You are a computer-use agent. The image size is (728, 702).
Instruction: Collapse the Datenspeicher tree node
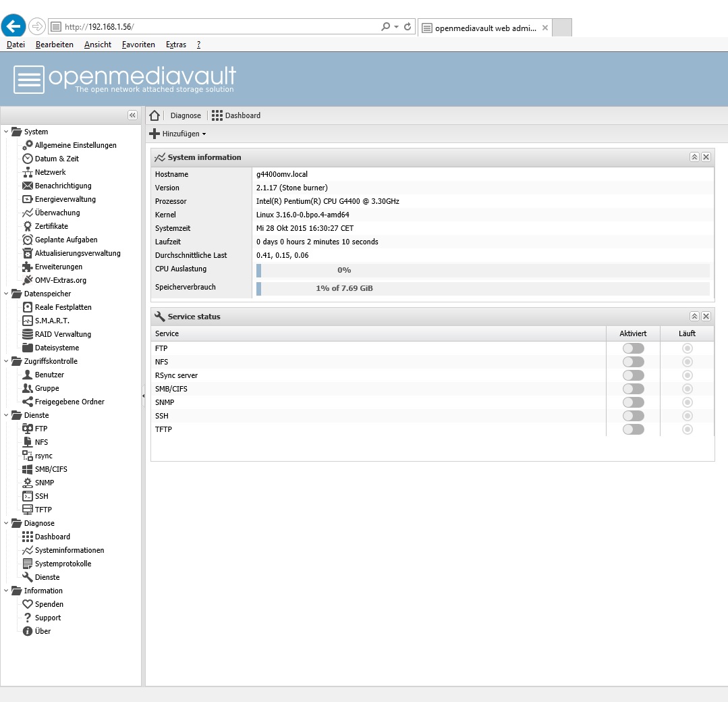pyautogui.click(x=6, y=293)
